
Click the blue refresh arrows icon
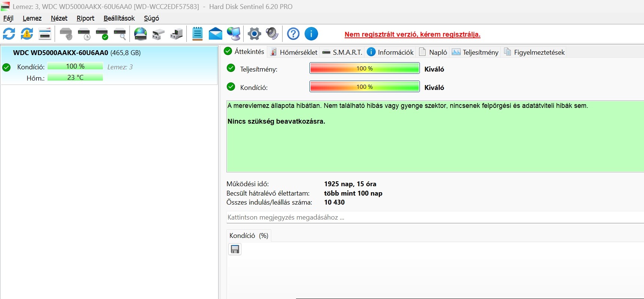pyautogui.click(x=9, y=34)
